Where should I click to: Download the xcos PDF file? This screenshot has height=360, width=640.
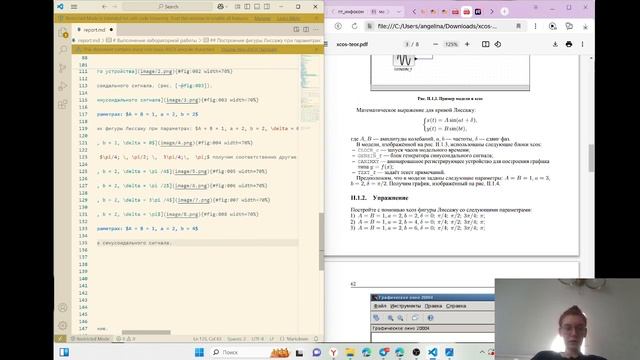(x=555, y=44)
